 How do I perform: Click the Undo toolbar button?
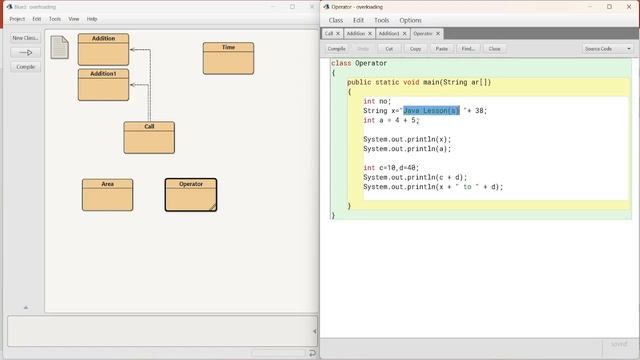(x=363, y=49)
